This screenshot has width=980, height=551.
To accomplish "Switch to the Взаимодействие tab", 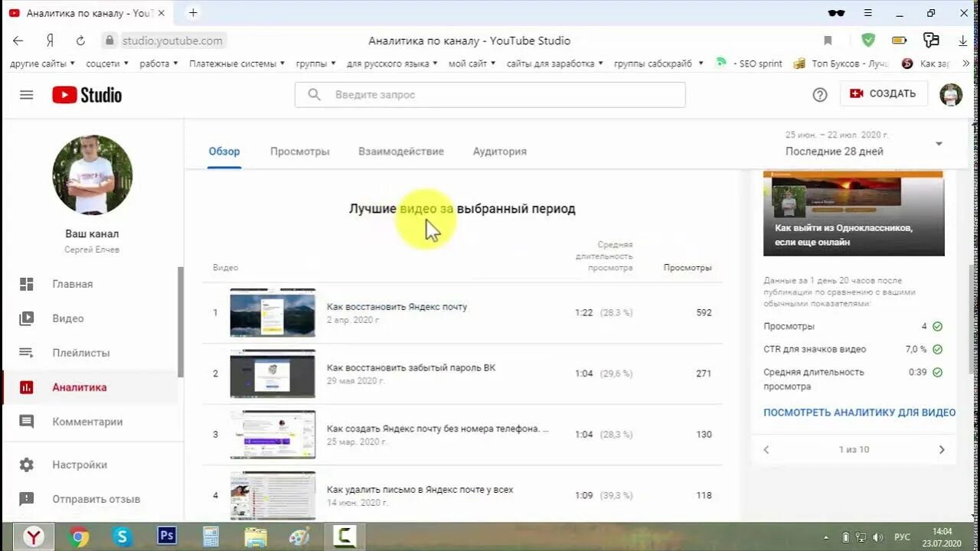I will click(401, 152).
